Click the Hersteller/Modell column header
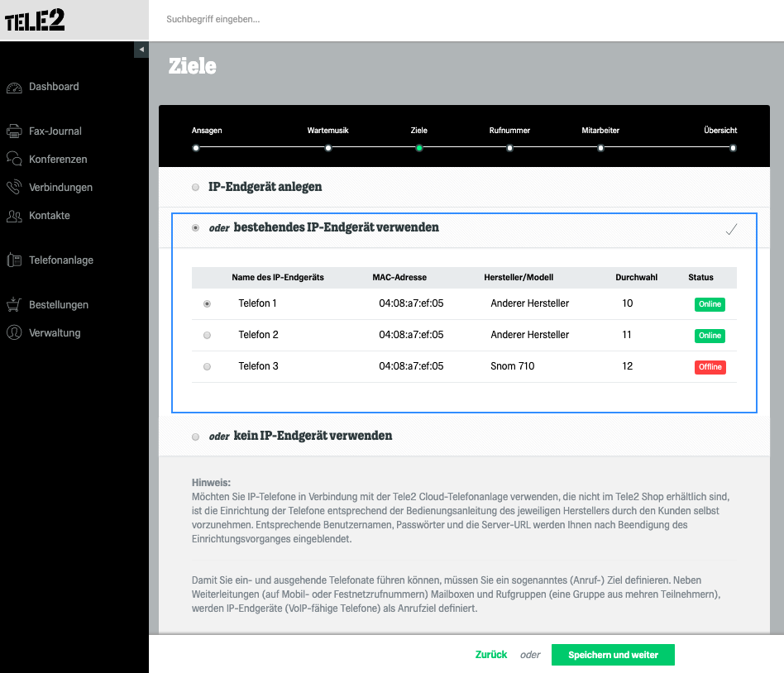The image size is (784, 673). pos(519,278)
